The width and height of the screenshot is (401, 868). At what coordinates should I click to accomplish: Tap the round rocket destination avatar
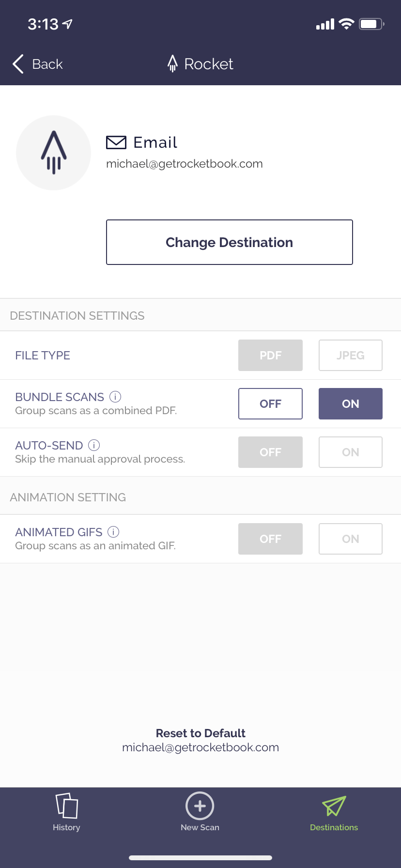pyautogui.click(x=54, y=153)
